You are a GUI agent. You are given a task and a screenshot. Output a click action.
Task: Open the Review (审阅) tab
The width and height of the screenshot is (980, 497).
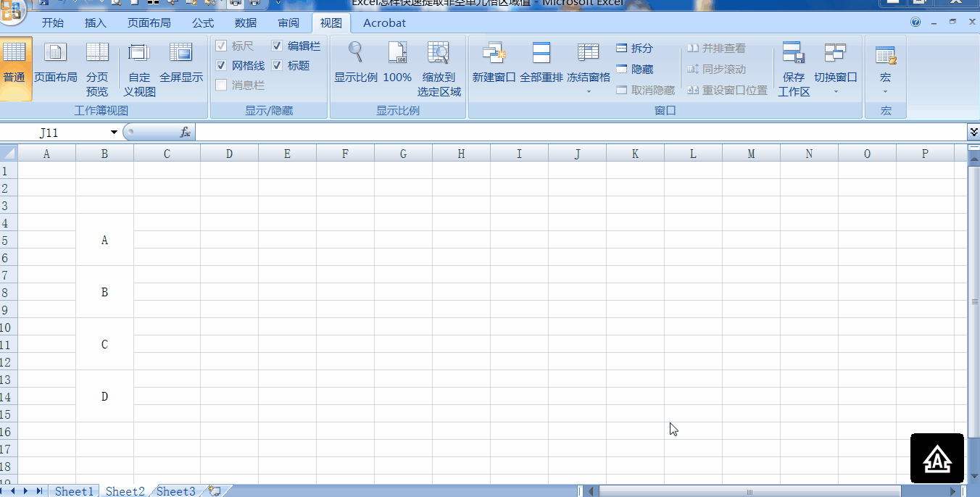288,22
